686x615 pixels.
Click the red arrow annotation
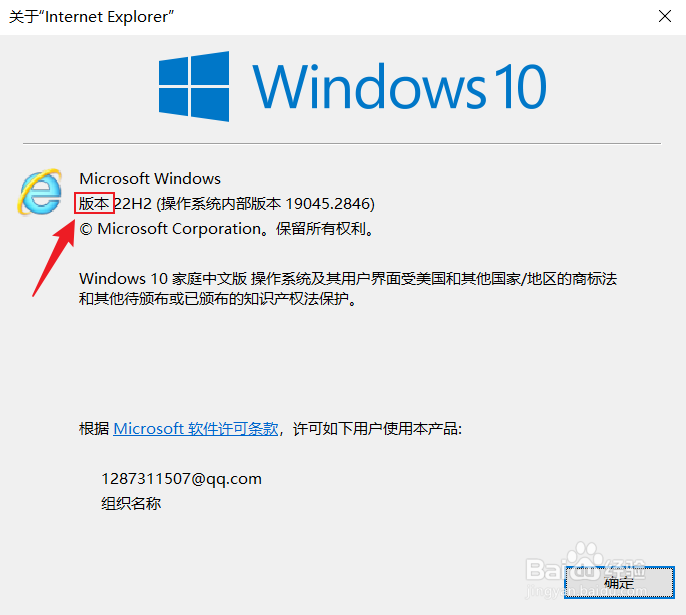pos(54,258)
